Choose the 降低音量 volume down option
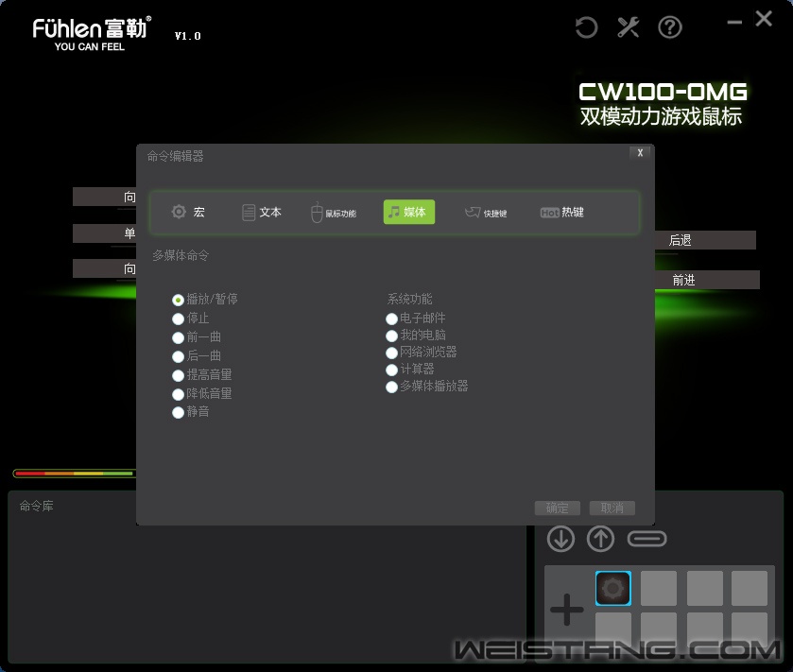 tap(178, 394)
